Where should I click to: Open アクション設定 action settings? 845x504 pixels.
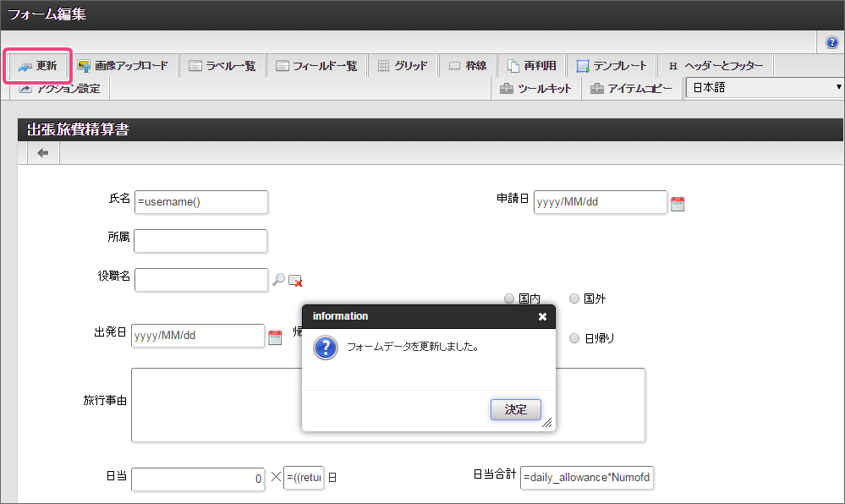click(x=60, y=89)
